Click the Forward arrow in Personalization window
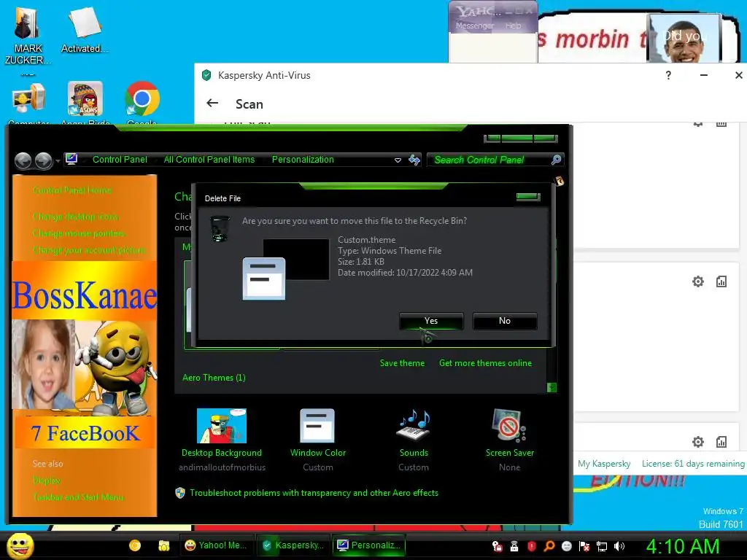Screen dimensions: 747x560 pyautogui.click(x=43, y=161)
